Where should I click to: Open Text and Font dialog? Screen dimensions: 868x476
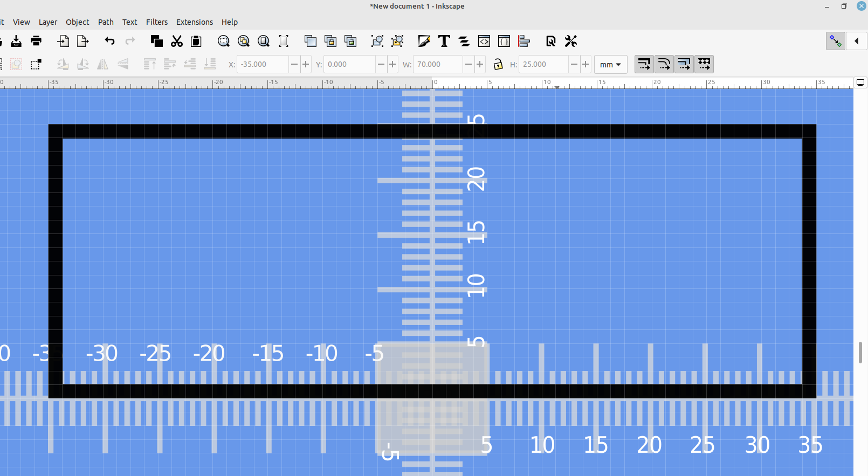[x=444, y=41]
